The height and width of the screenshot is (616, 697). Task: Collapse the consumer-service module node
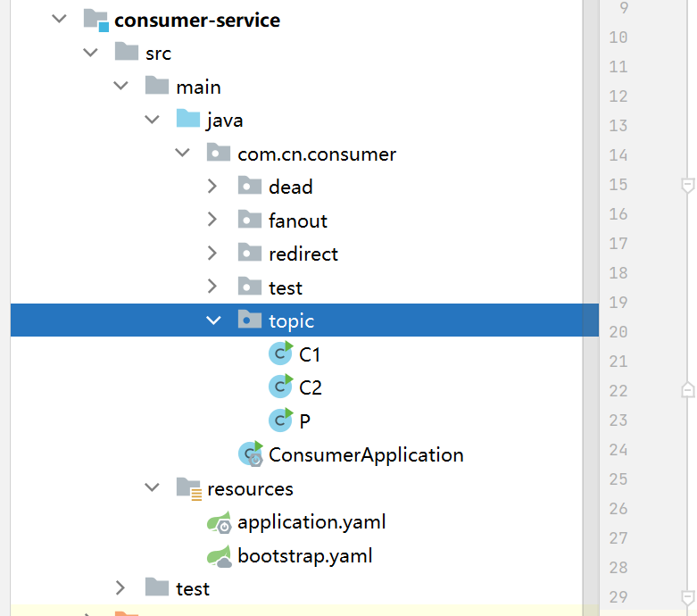pyautogui.click(x=59, y=19)
